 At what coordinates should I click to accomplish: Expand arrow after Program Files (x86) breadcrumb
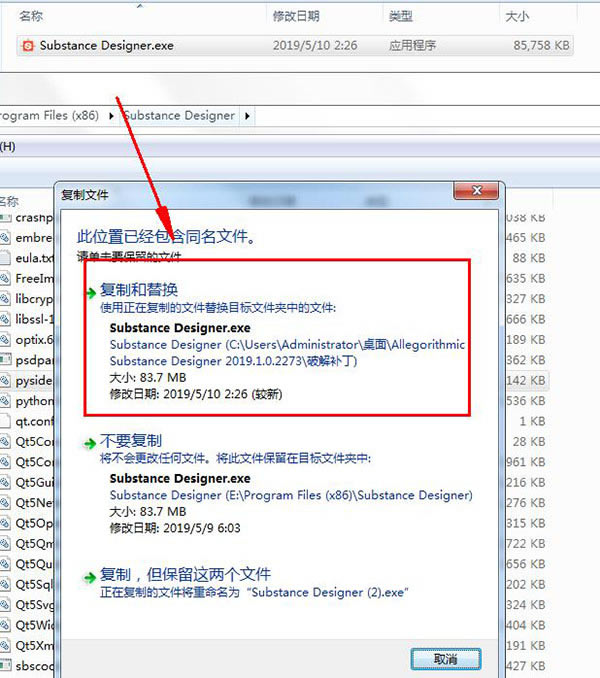coord(111,116)
